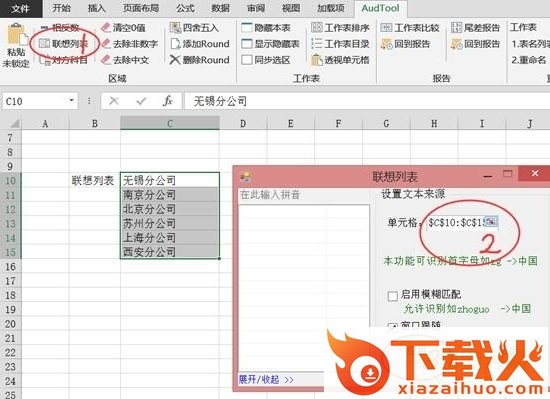The image size is (550, 399).
Task: Toggle the 同步选区 checkbox
Action: tap(247, 60)
